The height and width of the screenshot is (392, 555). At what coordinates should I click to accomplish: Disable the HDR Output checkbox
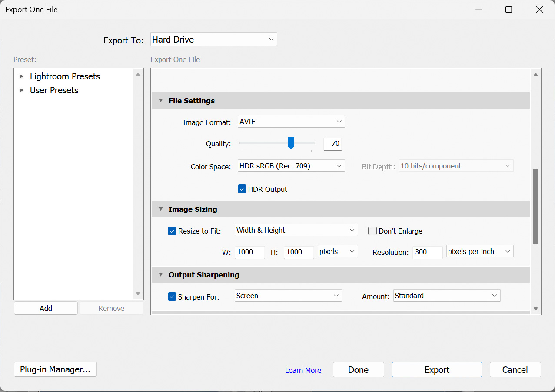[x=242, y=189]
